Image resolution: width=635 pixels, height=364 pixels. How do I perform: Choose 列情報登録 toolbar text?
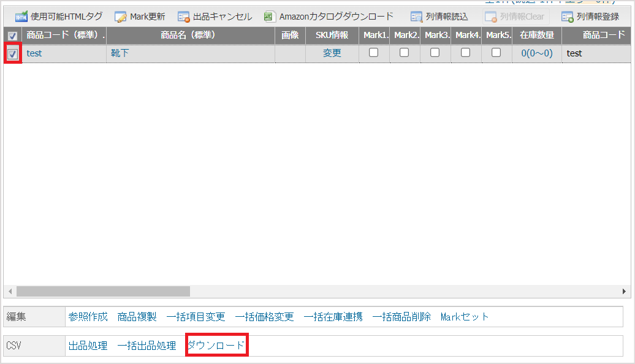[x=598, y=17]
